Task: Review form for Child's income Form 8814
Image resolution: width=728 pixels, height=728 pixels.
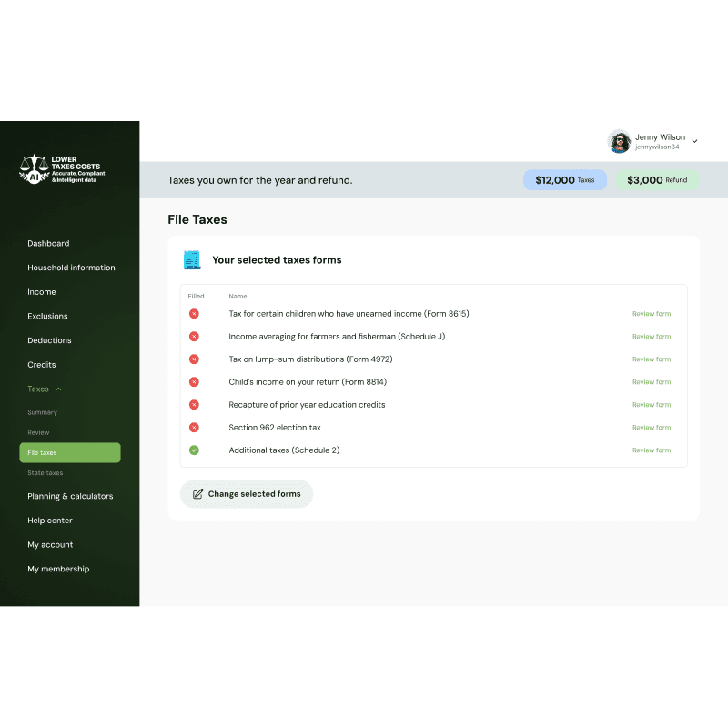Action: click(x=652, y=382)
